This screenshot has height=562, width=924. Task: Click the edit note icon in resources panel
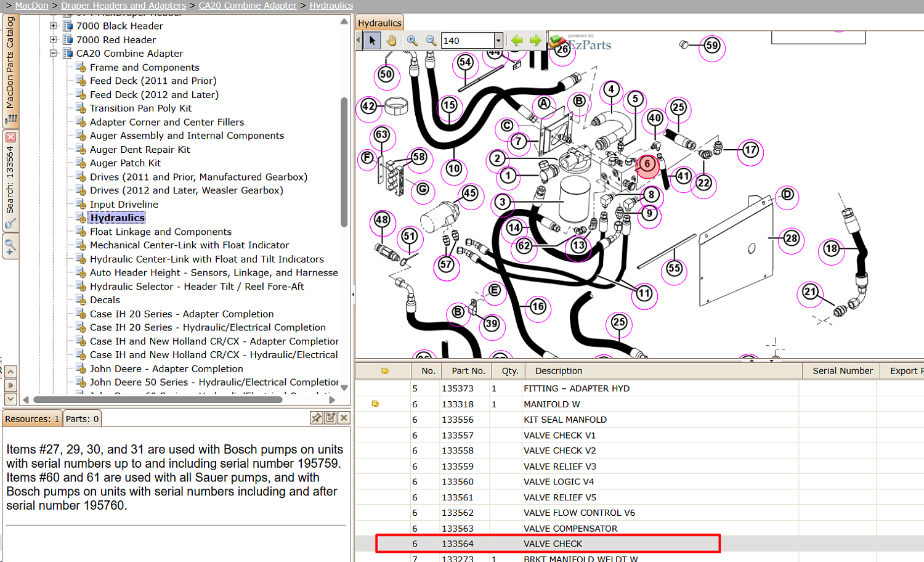330,418
